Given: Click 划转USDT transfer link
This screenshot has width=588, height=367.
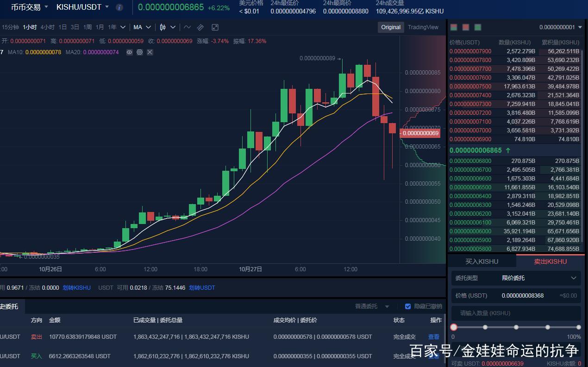Looking at the screenshot, I should click(x=201, y=288).
